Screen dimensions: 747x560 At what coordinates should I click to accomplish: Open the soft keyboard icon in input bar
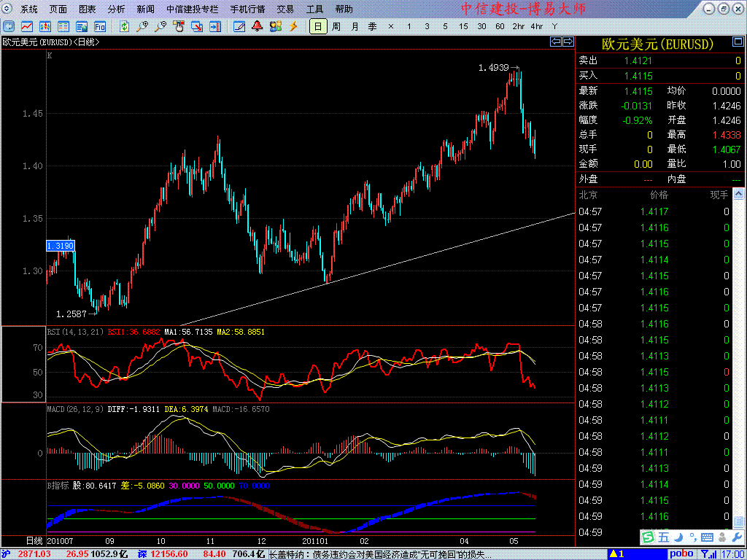[707, 537]
